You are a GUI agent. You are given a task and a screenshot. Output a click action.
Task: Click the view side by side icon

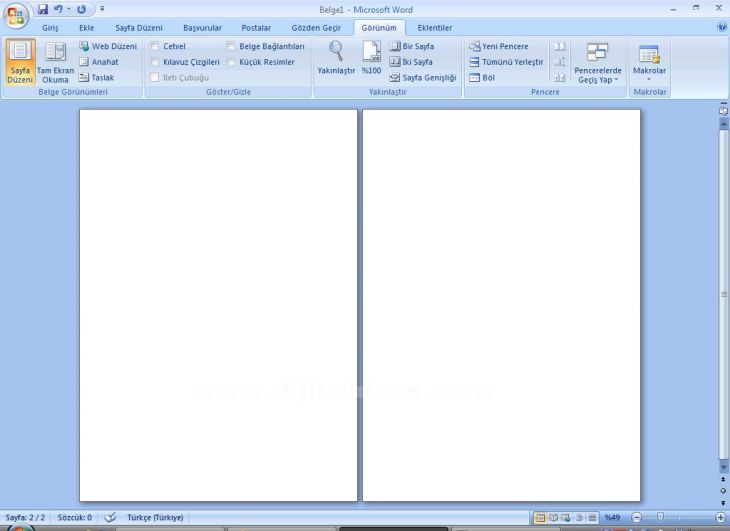(559, 47)
